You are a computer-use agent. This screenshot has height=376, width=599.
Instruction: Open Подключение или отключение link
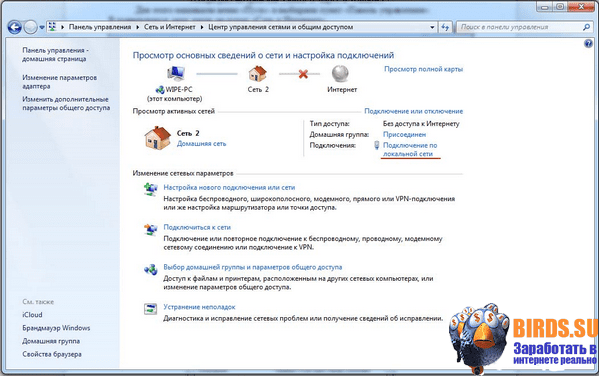tap(413, 111)
